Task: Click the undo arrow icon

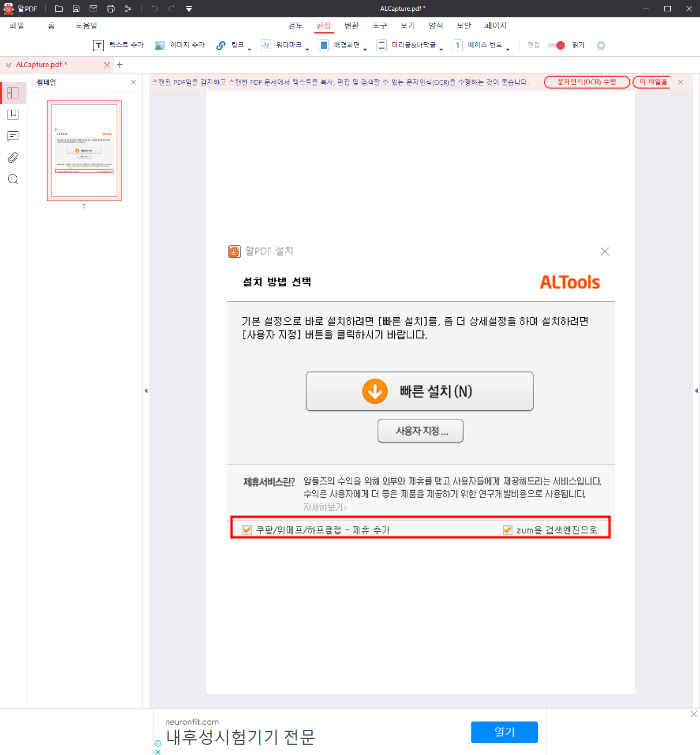Action: point(154,9)
